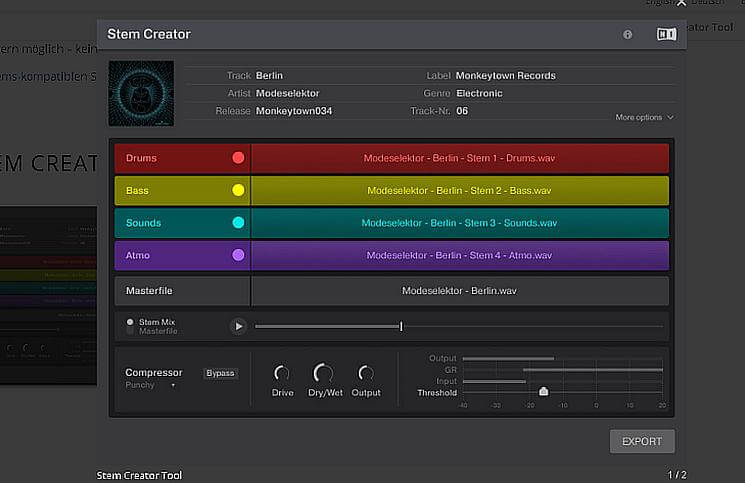Click the Dry/Wet knob
The width and height of the screenshot is (745, 483).
pyautogui.click(x=323, y=374)
